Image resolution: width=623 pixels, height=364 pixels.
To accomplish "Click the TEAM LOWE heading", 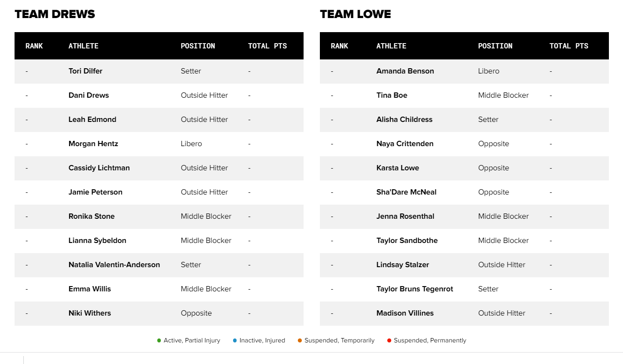I will (x=355, y=14).
